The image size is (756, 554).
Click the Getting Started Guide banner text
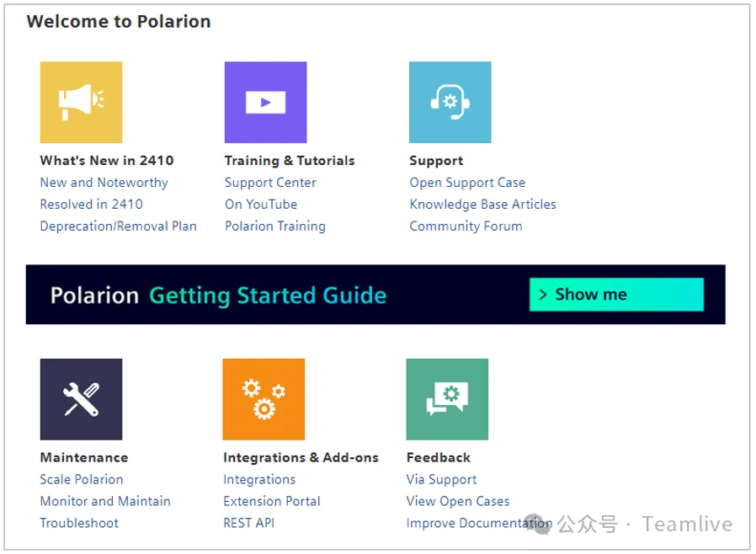tap(268, 295)
